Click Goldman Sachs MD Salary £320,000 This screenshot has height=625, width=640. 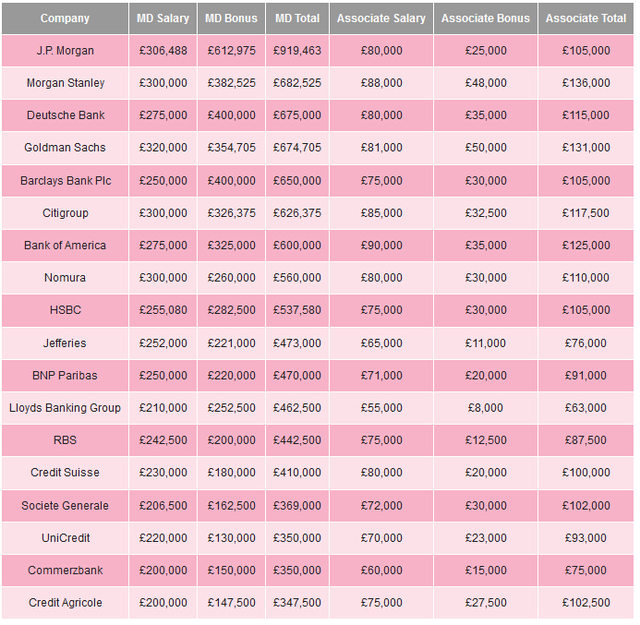[163, 148]
